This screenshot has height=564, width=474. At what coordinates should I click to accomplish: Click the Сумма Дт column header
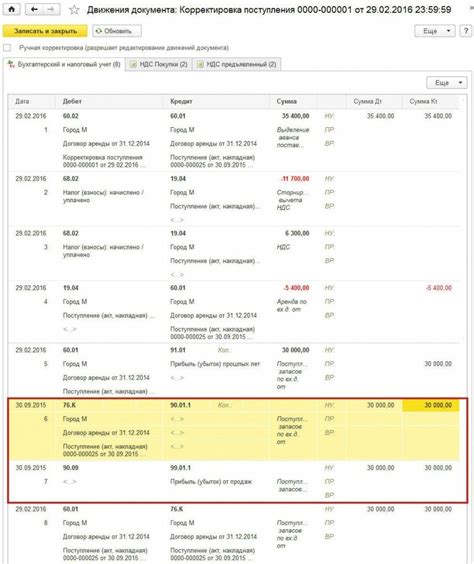[x=368, y=101]
